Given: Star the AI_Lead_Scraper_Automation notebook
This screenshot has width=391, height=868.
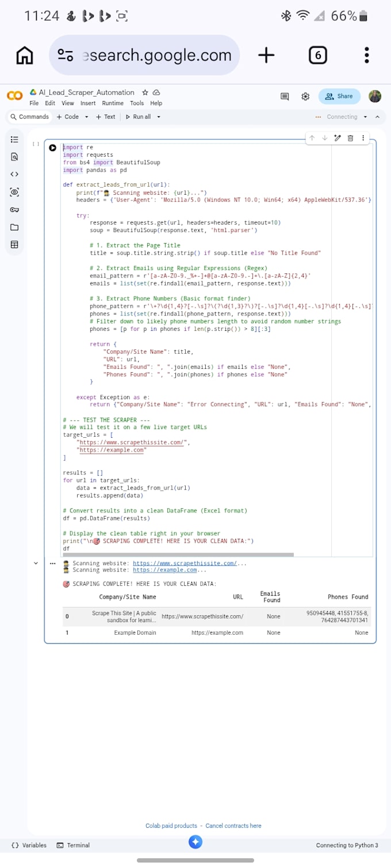Looking at the screenshot, I should tap(145, 92).
